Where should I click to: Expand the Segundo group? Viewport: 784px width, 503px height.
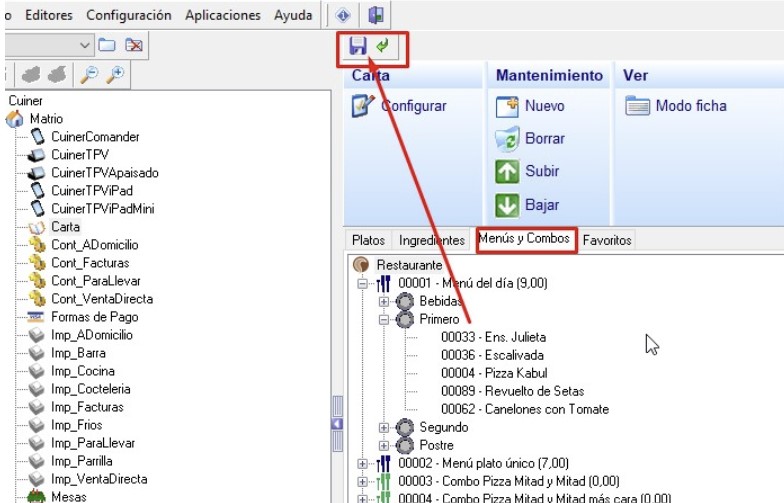pyautogui.click(x=384, y=428)
